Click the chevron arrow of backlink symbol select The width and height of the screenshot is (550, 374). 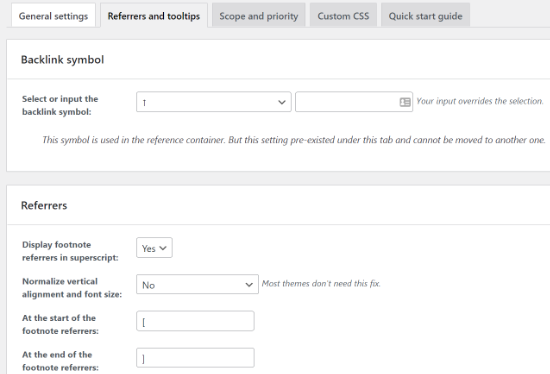[x=282, y=102]
